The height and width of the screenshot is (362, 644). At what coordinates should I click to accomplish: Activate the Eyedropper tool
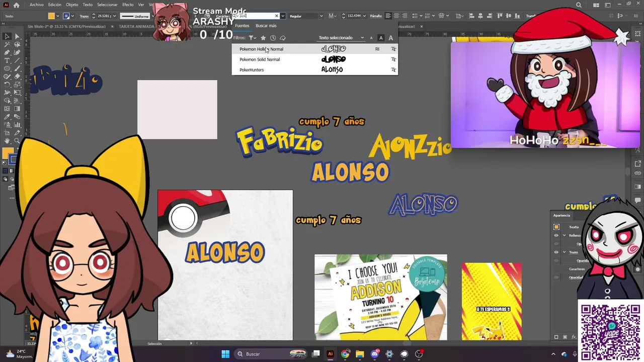point(7,117)
